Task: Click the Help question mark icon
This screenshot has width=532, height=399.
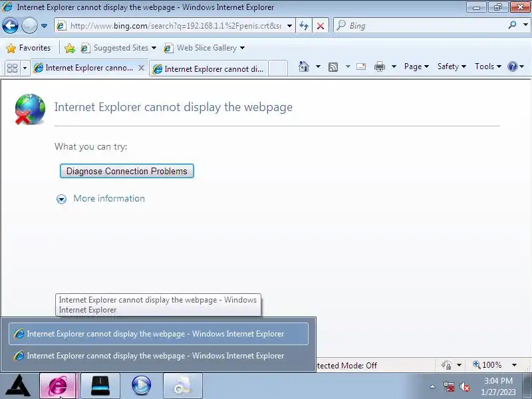Action: tap(512, 66)
